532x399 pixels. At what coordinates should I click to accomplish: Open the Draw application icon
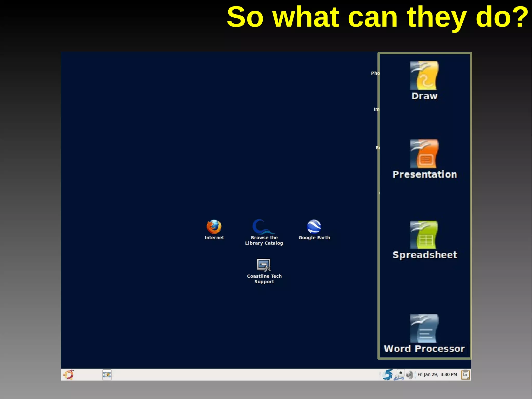click(x=424, y=75)
